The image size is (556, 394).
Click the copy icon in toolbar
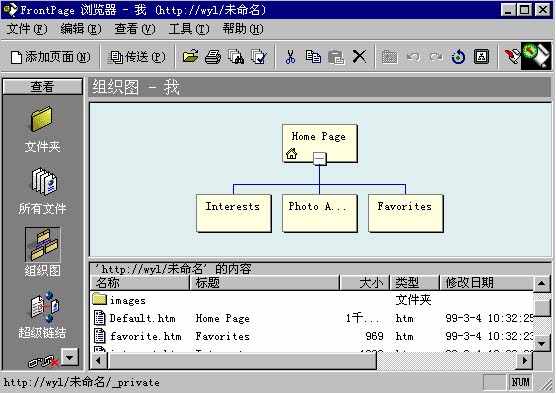pyautogui.click(x=313, y=57)
